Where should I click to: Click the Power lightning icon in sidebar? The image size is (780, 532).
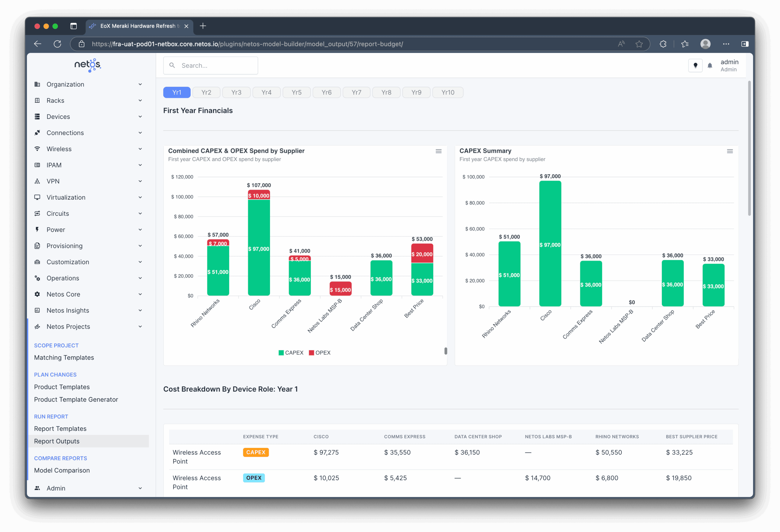click(x=37, y=229)
